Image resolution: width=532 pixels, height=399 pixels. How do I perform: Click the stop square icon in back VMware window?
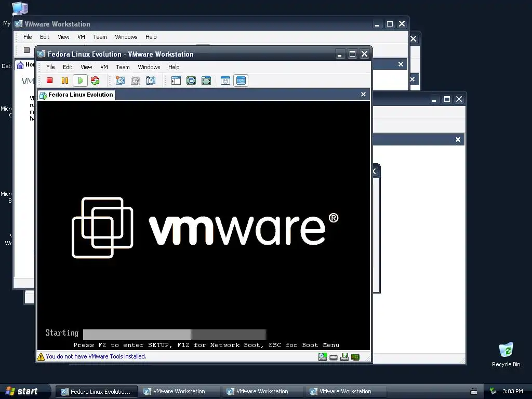click(x=27, y=50)
